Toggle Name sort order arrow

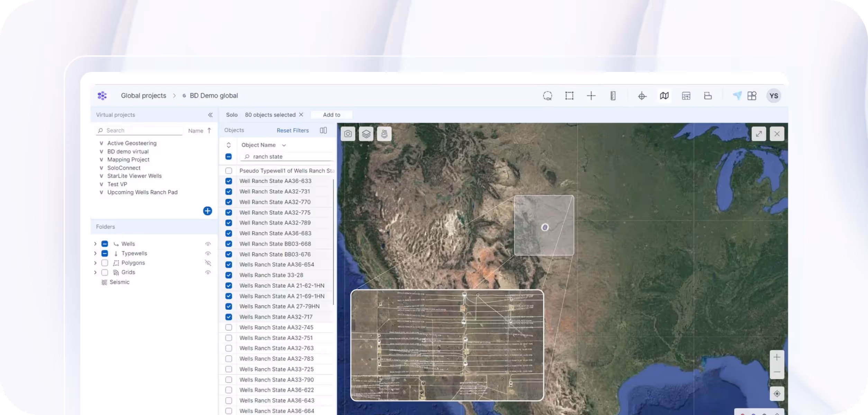[x=209, y=131]
